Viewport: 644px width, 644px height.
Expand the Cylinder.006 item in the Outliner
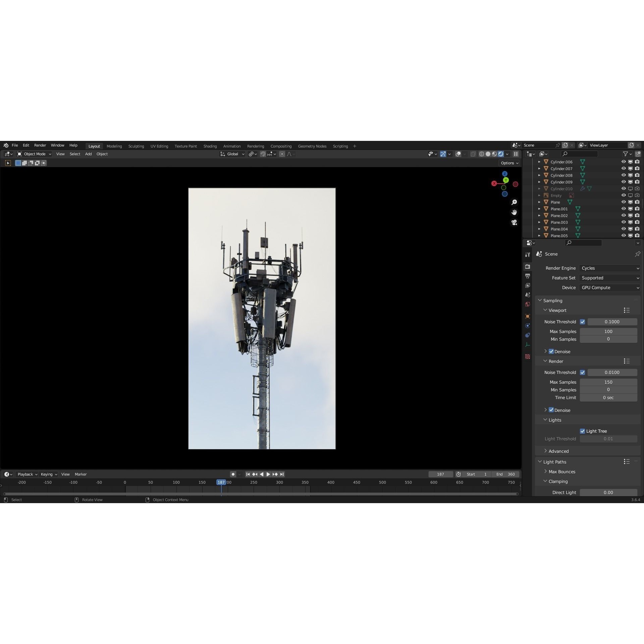point(539,162)
